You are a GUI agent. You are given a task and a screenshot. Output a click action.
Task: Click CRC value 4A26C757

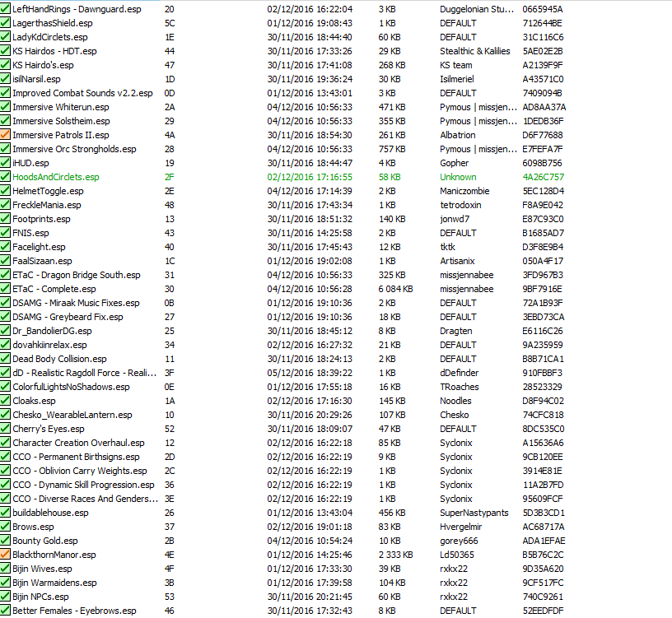(544, 177)
